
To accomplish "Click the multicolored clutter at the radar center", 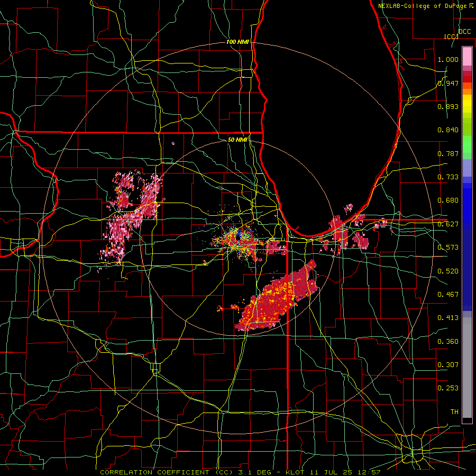I will (x=239, y=239).
